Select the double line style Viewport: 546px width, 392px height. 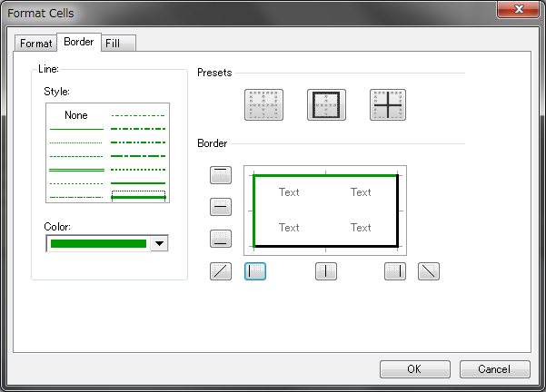pos(76,170)
